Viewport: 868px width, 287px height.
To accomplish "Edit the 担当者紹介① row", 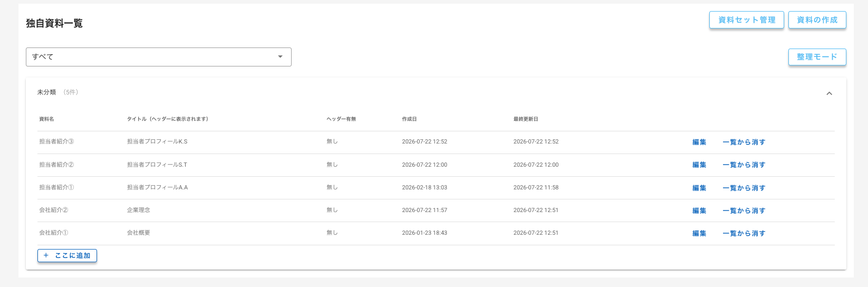I will tap(699, 188).
